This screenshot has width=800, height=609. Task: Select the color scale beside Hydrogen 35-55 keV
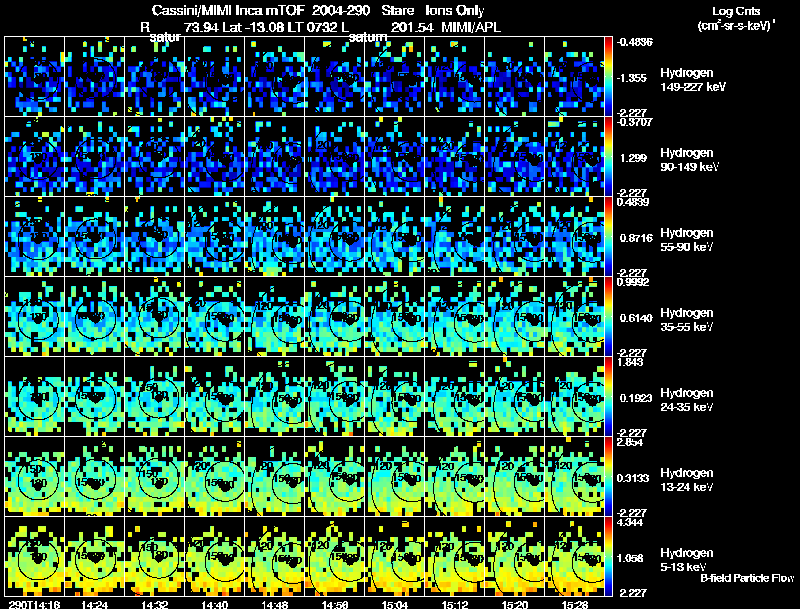[x=608, y=317]
